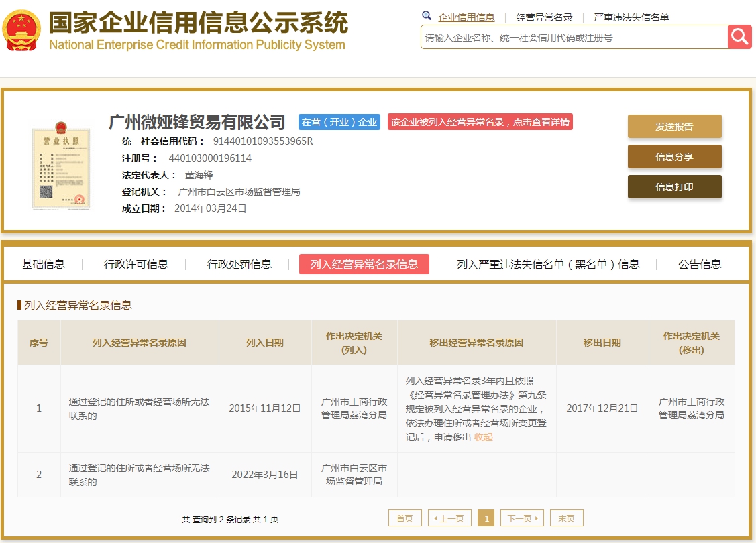Collapse removal reason via 收起 link

tap(484, 437)
